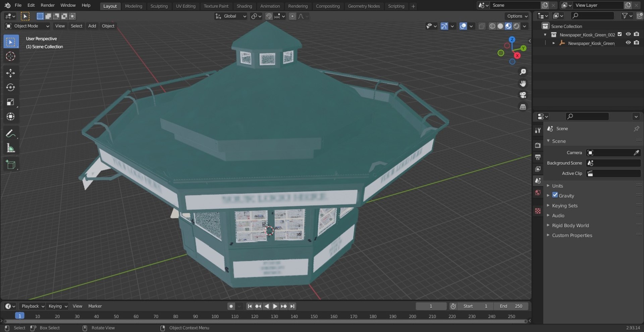Play the animation forward
Viewport: 644px width, 332px height.
[275, 306]
